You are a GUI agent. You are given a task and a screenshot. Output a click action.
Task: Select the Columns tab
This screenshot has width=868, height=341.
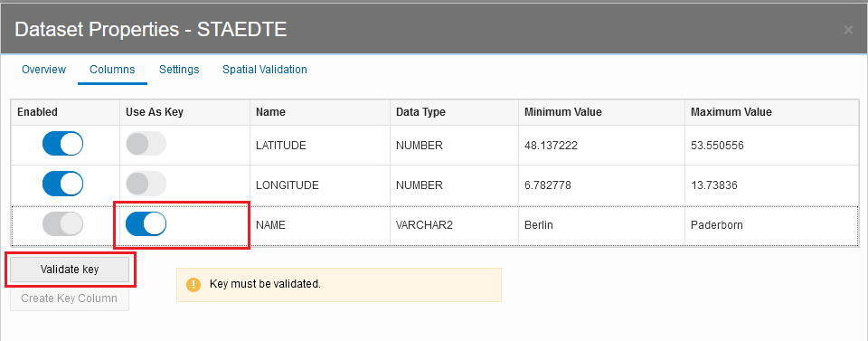click(112, 70)
